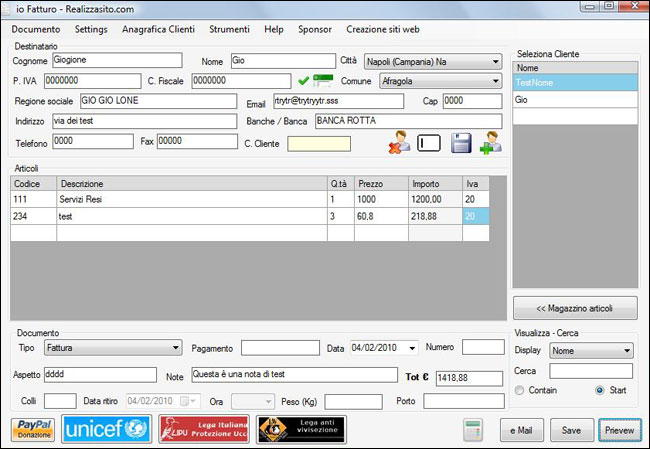
Task: Select the Gio client in the list
Action: coord(574,100)
